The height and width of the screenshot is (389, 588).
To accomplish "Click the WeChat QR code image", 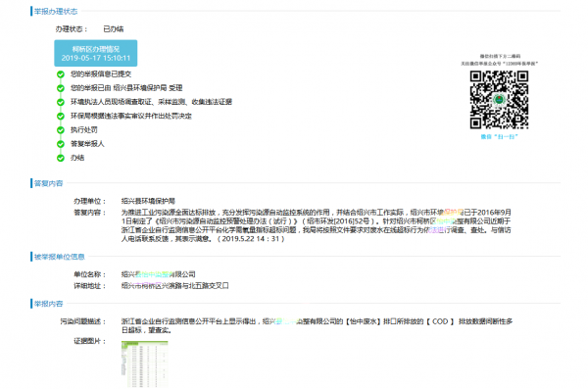I will (x=499, y=100).
